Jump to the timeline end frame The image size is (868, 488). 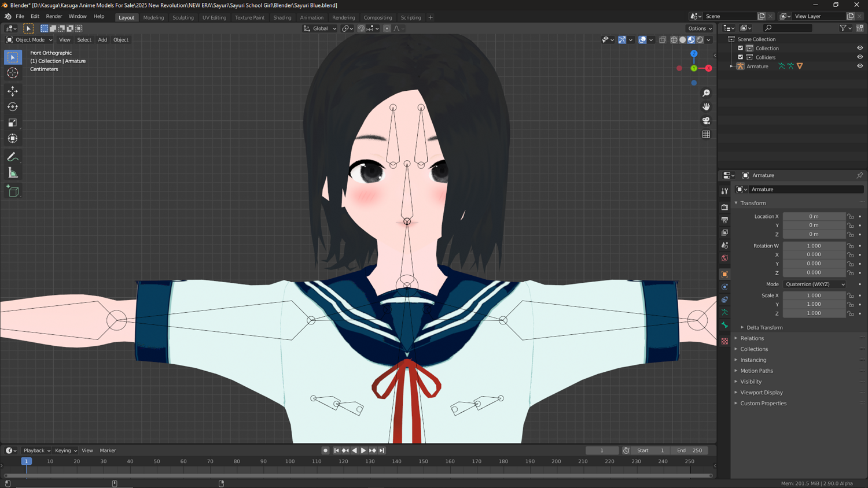(382, 450)
